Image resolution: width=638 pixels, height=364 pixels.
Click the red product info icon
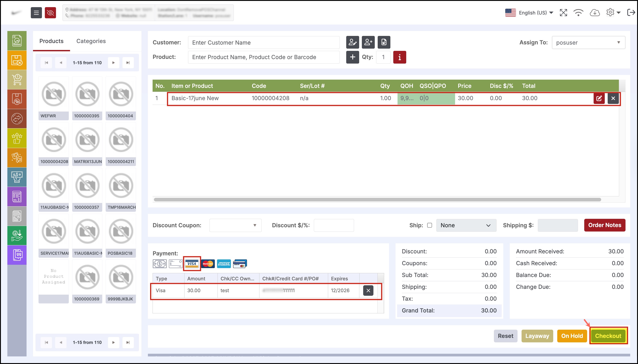tap(400, 57)
